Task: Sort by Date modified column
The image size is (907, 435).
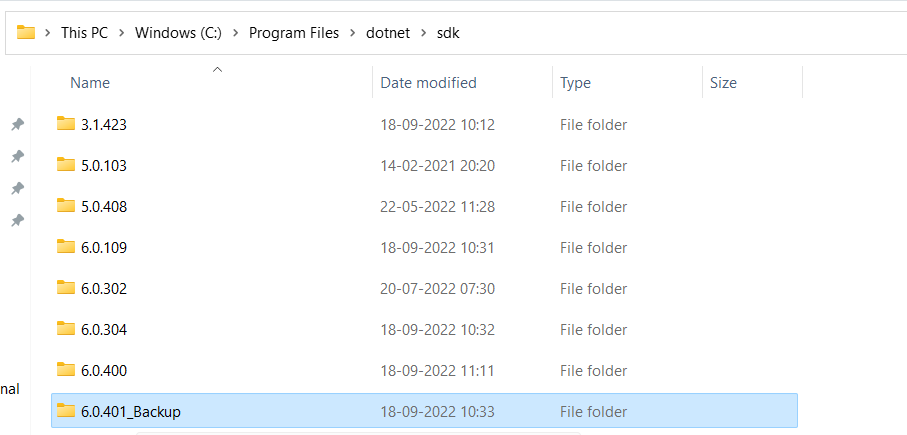Action: point(428,83)
